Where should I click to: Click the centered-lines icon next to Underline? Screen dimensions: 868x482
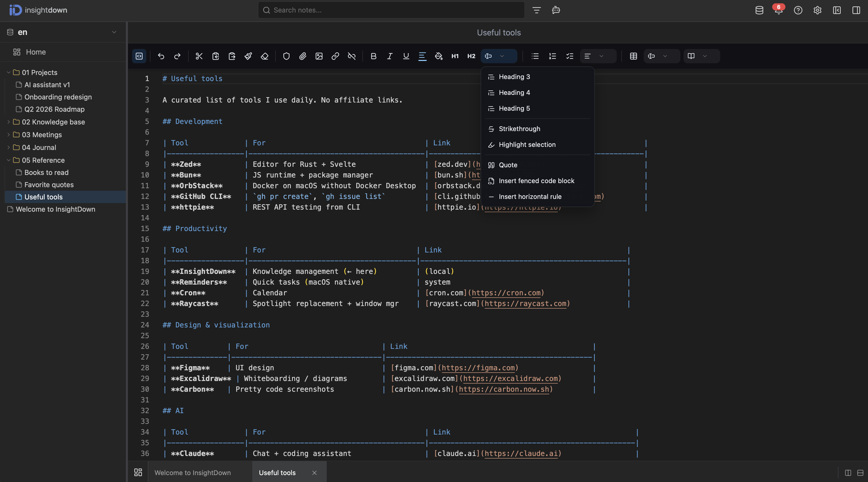click(x=422, y=56)
